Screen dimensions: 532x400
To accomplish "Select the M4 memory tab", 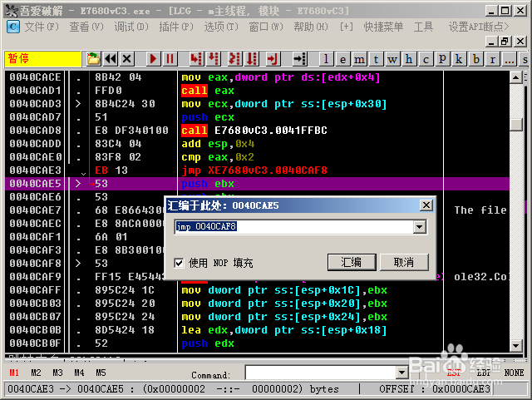I will point(79,373).
